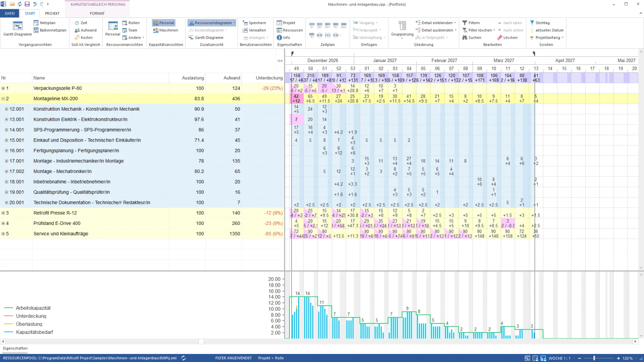Viewport: 644px width, 362px height.
Task: Jump to Stichtag in the timeline
Action: coord(539,23)
